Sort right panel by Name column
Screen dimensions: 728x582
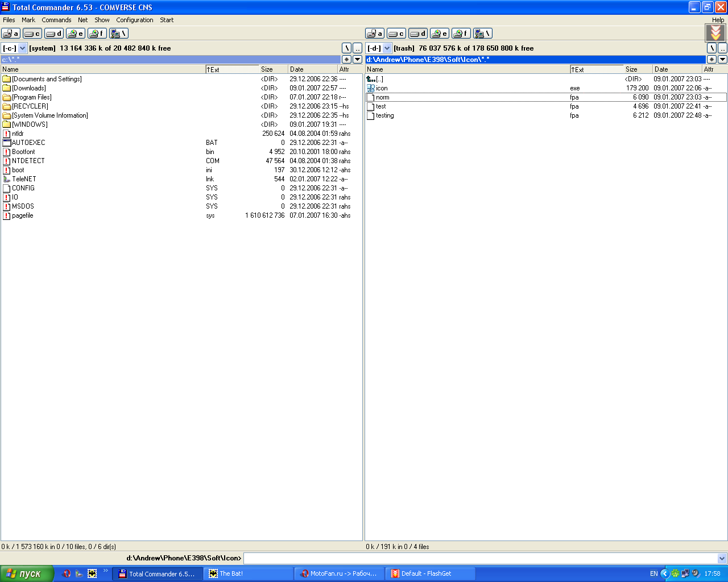pos(468,69)
